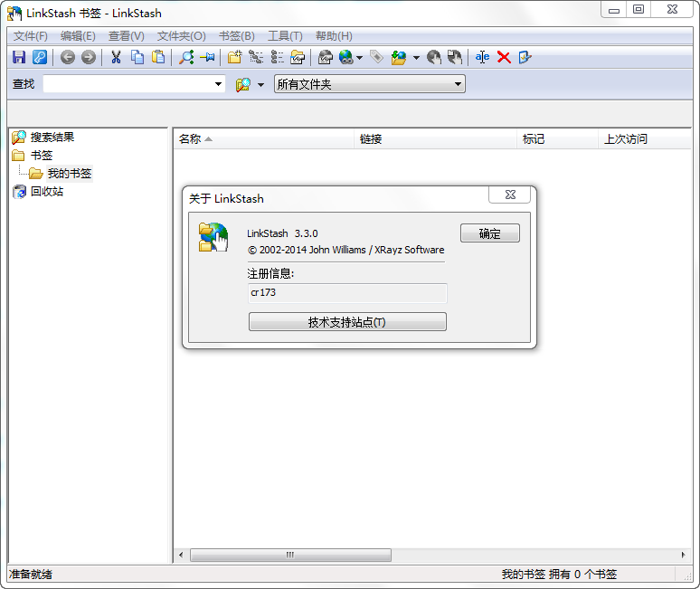700x589 pixels.
Task: Select the 书签 root folder
Action: [41, 156]
